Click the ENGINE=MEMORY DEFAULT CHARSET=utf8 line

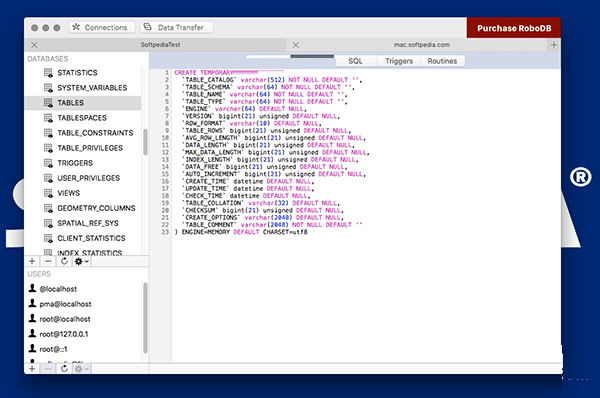click(x=241, y=232)
